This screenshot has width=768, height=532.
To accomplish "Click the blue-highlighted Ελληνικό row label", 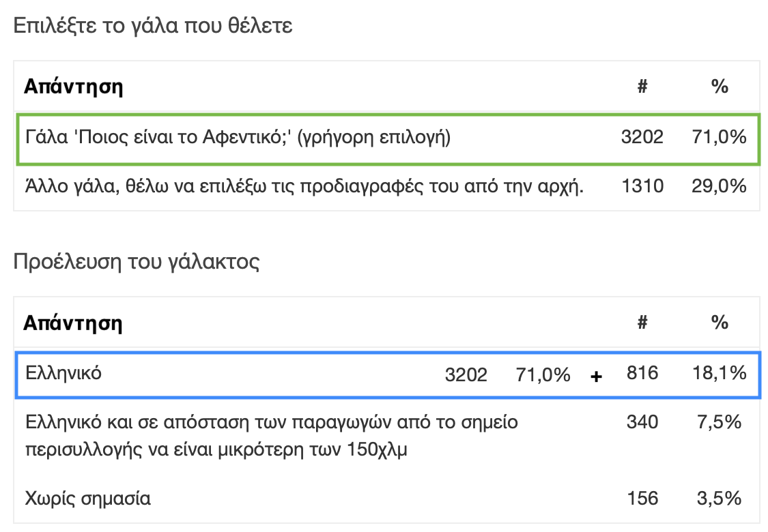I will tap(63, 374).
